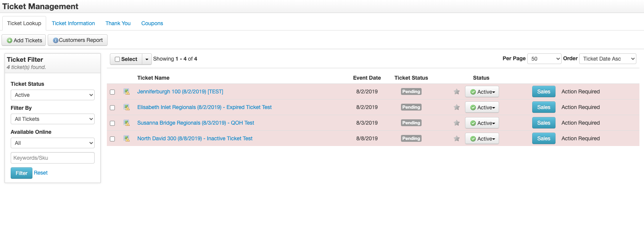This screenshot has height=231, width=644.
Task: Expand the Per Page dropdown
Action: (544, 59)
